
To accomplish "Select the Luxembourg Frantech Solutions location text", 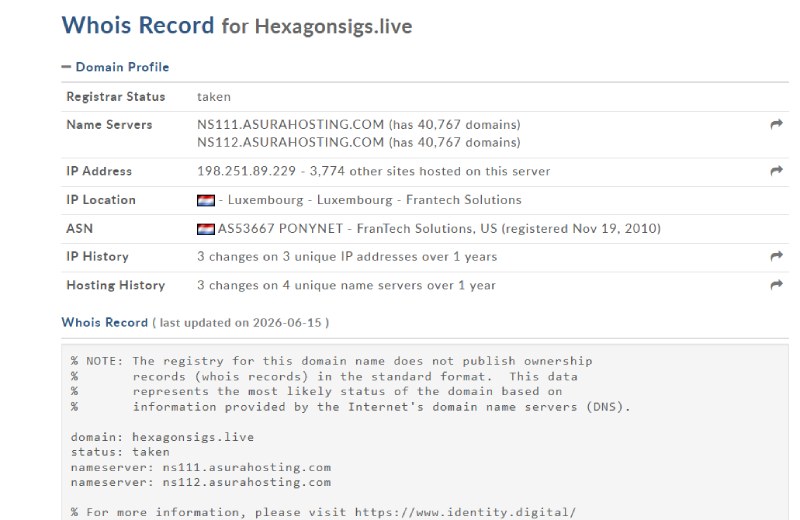I will (374, 200).
